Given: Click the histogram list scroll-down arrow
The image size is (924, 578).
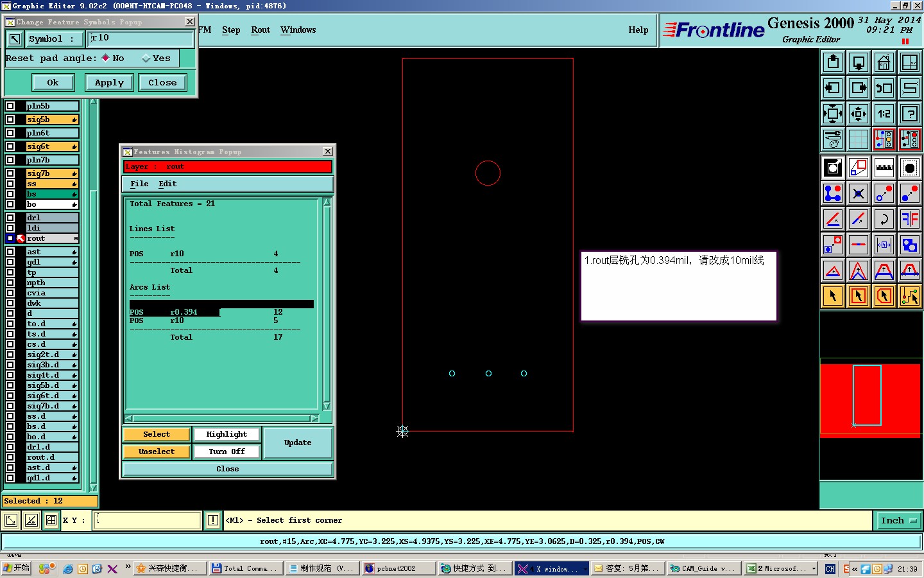Looking at the screenshot, I should (327, 406).
